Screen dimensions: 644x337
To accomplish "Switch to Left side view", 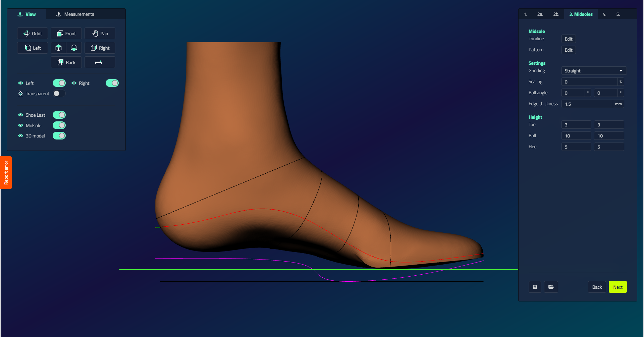I will click(x=33, y=48).
